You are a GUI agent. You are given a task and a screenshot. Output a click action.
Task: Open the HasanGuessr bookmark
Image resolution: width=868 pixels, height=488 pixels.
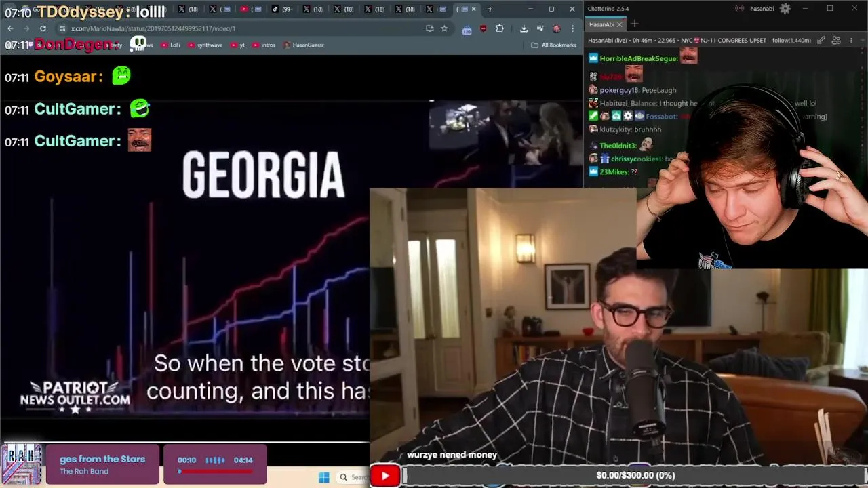pyautogui.click(x=304, y=45)
